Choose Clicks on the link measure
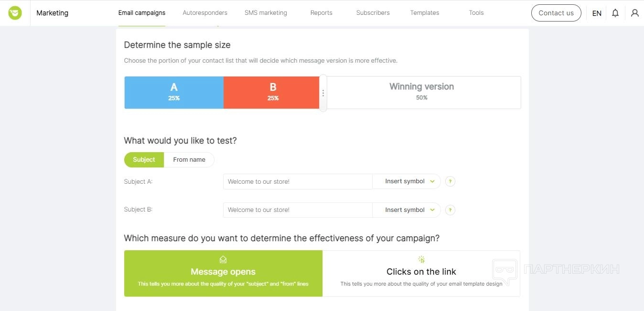Screen dimensions: 644x311 point(421,273)
